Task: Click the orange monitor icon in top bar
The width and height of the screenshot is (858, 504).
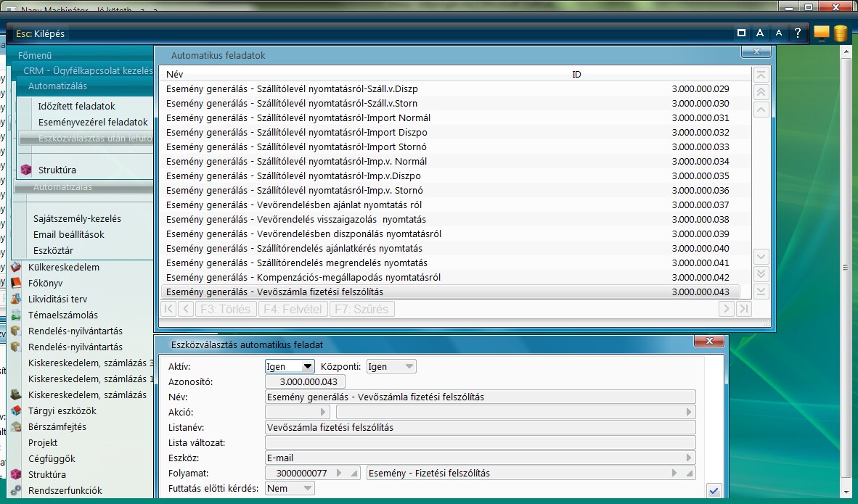Action: pyautogui.click(x=821, y=33)
